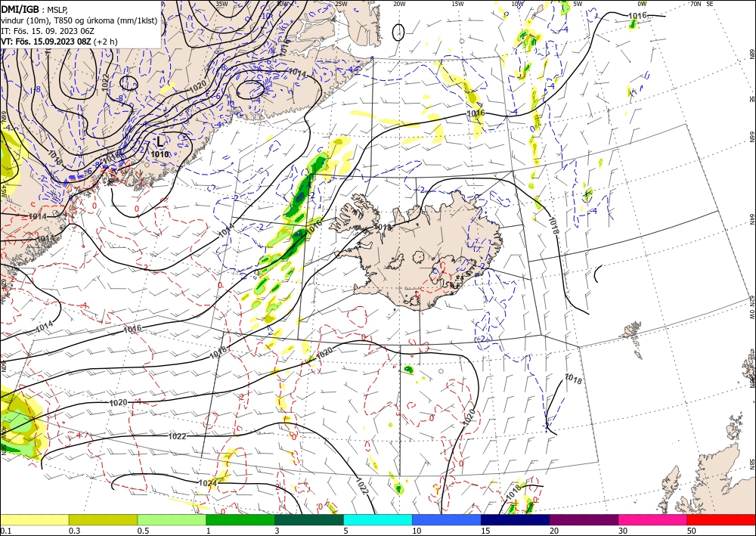756x536 pixels.
Task: Click the 'IT: Fös. 15. 09. 2023 06Z' line
Action: pyautogui.click(x=47, y=31)
